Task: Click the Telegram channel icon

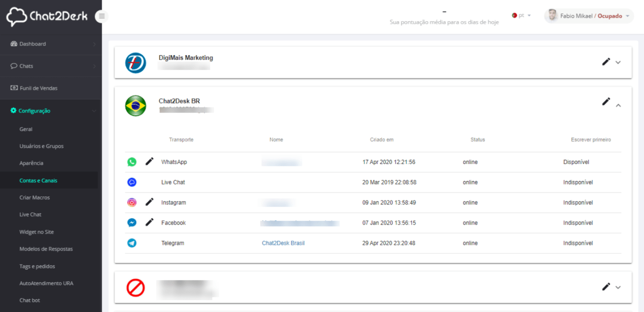Action: pos(132,243)
